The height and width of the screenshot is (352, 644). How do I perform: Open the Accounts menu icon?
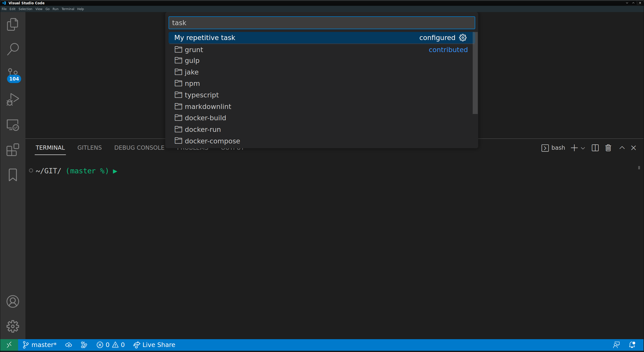[13, 301]
